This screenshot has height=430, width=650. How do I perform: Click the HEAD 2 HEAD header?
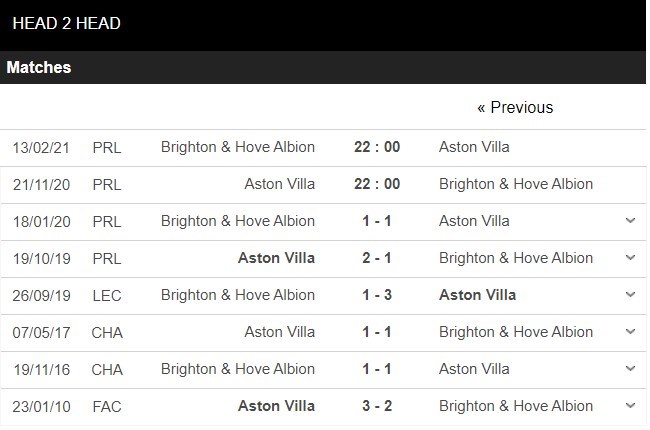pos(63,22)
